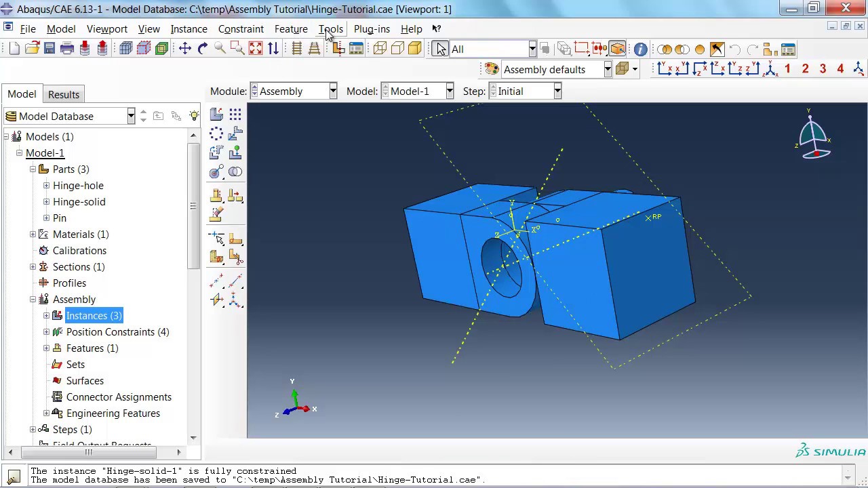Select the Box Zoom tool

click(x=237, y=48)
